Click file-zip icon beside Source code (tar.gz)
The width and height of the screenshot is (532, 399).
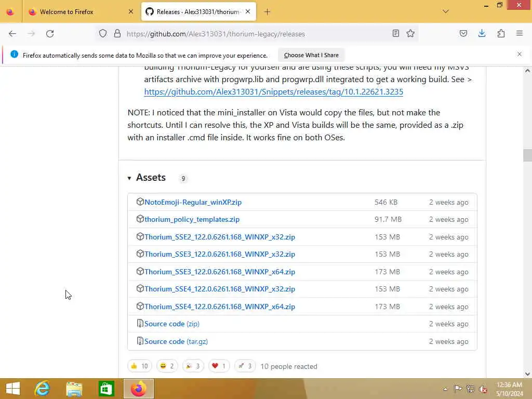point(140,341)
